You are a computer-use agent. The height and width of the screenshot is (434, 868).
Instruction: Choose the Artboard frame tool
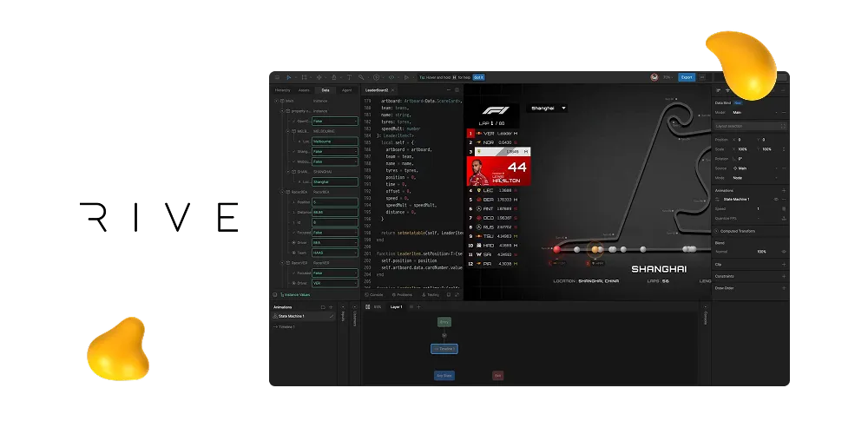pyautogui.click(x=304, y=77)
